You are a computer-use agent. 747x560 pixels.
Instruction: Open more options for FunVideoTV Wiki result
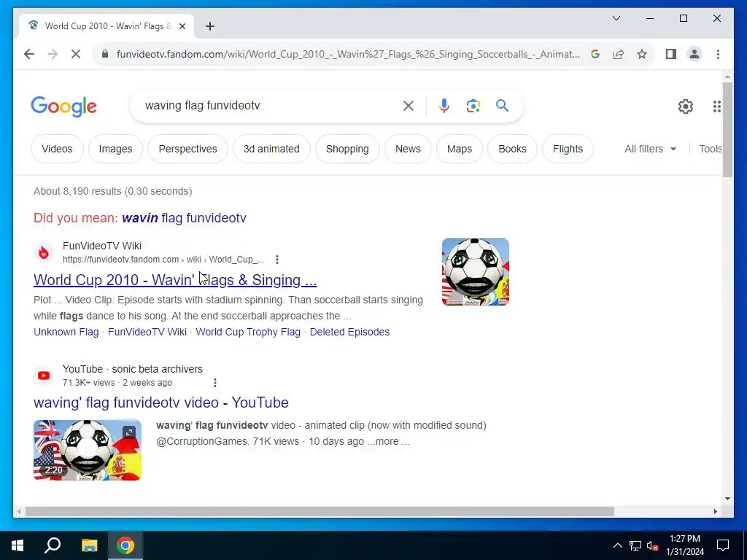click(x=276, y=260)
